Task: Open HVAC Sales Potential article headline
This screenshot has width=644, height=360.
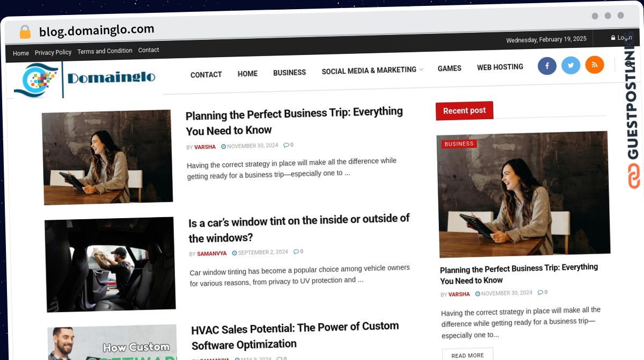Action: coord(295,335)
